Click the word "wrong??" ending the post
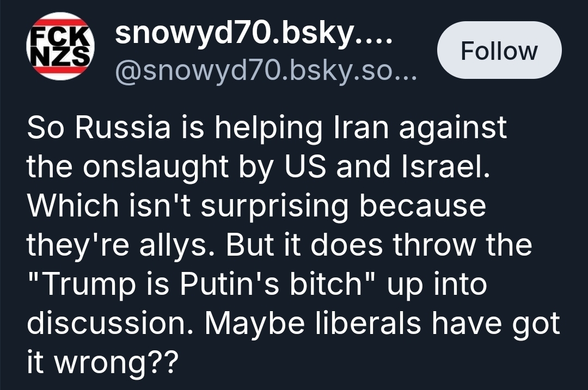This screenshot has height=390, width=588. (x=115, y=363)
